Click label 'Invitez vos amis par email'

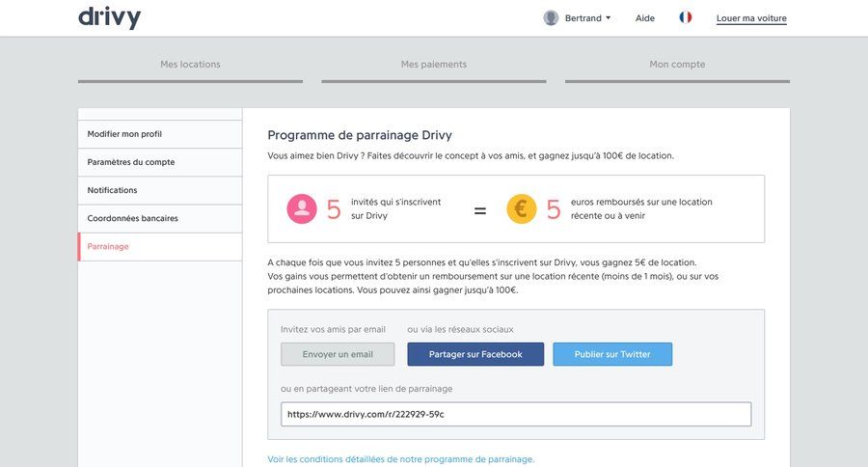pos(333,329)
